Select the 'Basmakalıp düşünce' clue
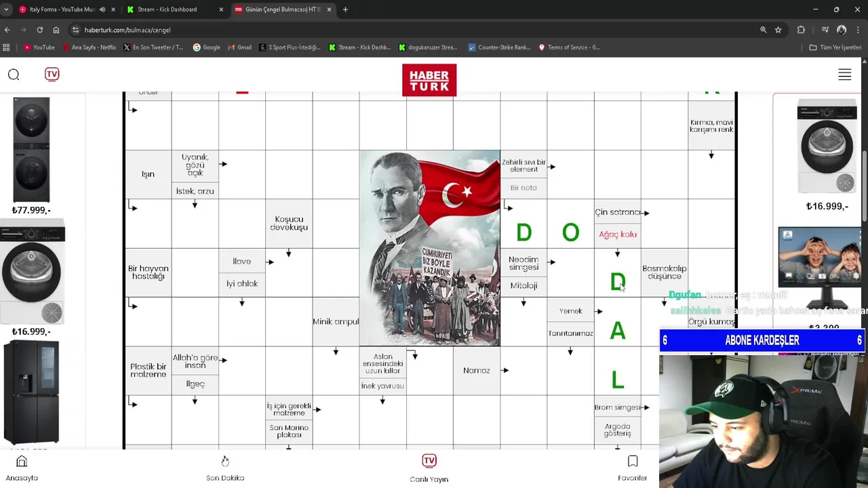This screenshot has width=868, height=488. tap(665, 272)
